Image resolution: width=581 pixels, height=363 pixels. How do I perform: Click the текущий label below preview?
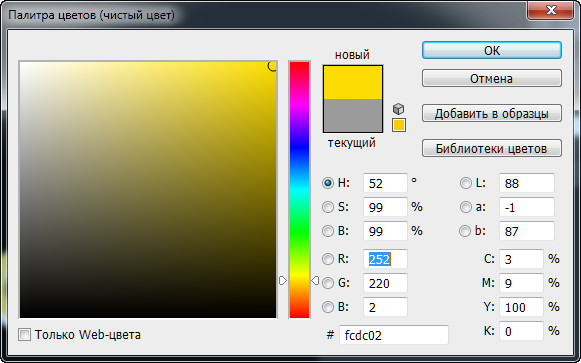352,143
